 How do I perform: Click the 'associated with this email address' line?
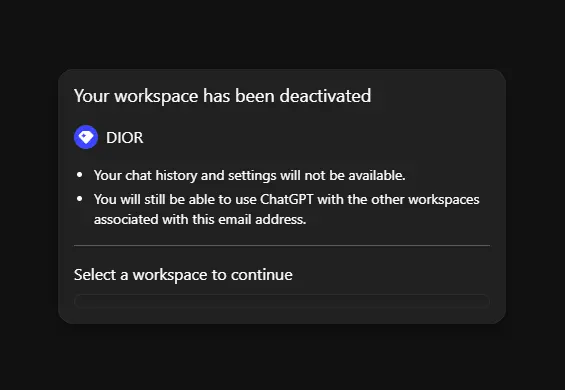200,219
